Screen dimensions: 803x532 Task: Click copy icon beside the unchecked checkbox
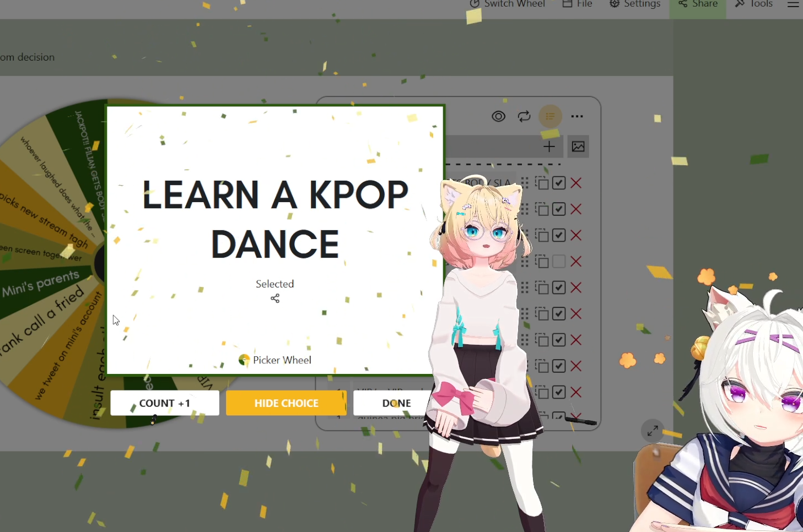click(542, 261)
